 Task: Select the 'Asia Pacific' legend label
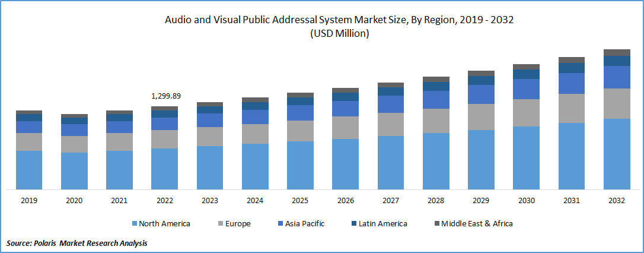tap(304, 224)
